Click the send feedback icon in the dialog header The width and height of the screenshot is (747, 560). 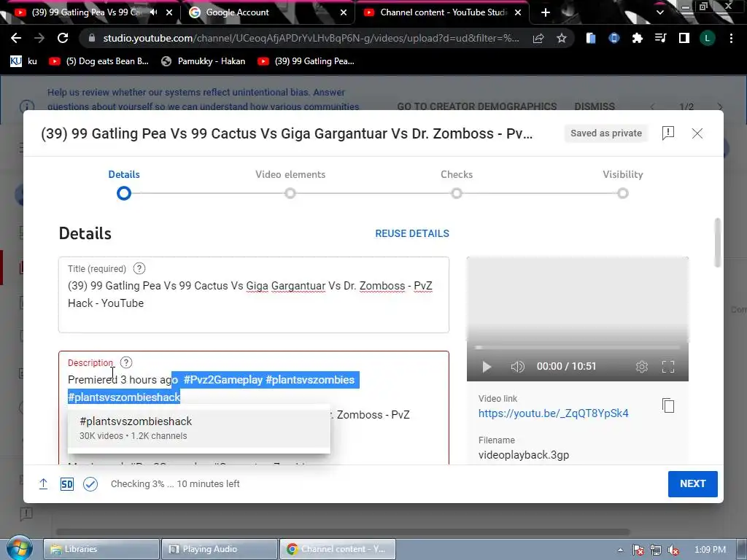(668, 133)
